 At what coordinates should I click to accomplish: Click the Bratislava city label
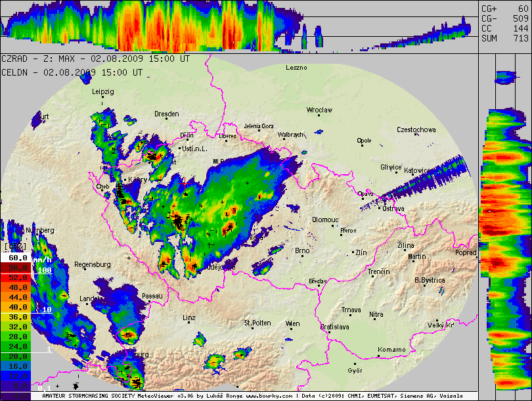click(x=334, y=327)
